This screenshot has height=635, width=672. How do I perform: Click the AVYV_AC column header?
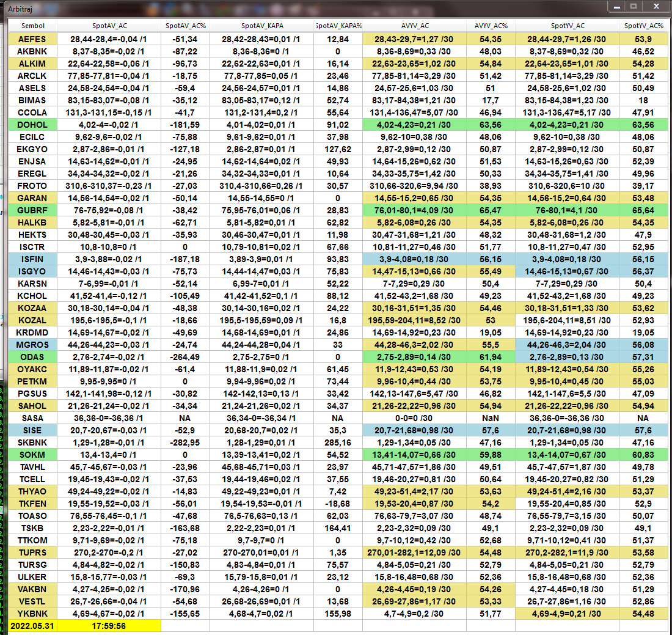(x=414, y=26)
